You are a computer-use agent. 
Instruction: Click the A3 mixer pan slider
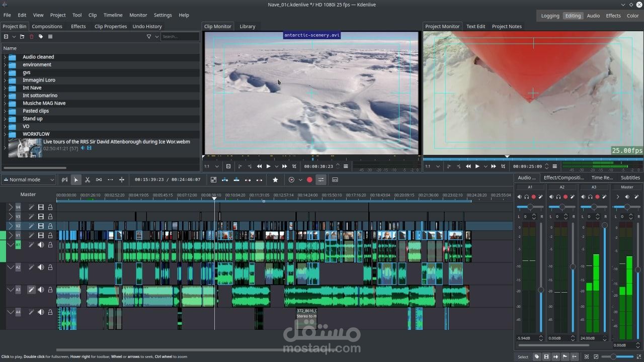[x=594, y=207]
